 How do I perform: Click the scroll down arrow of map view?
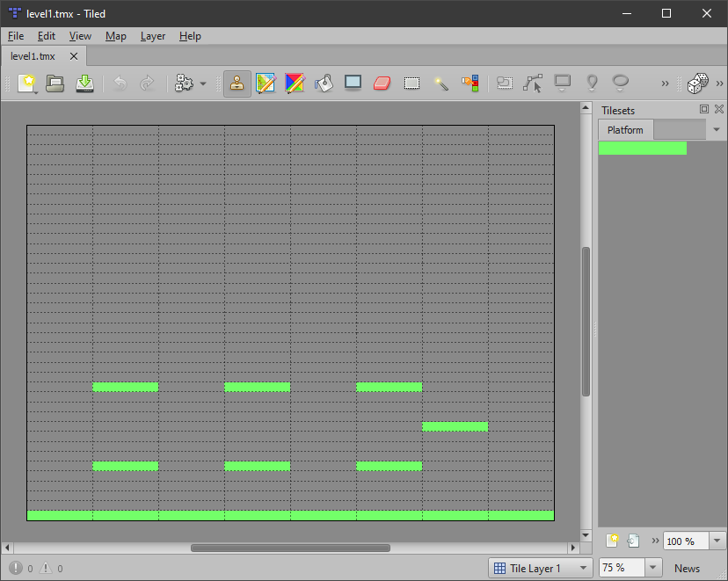click(586, 535)
